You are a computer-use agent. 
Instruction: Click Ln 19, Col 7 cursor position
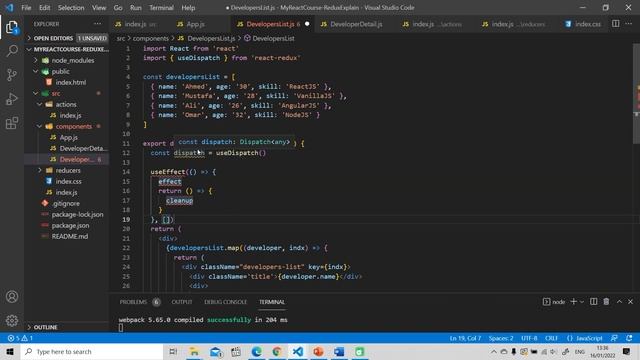pos(465,338)
